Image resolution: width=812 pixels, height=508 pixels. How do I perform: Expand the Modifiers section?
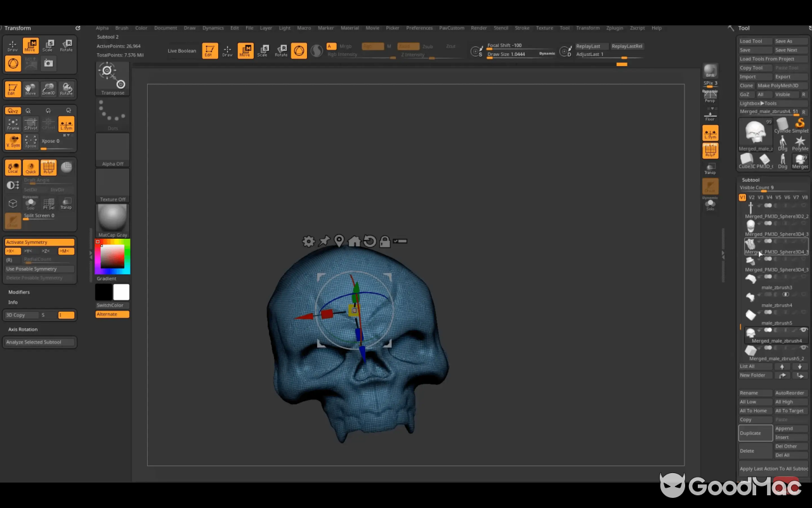click(19, 291)
